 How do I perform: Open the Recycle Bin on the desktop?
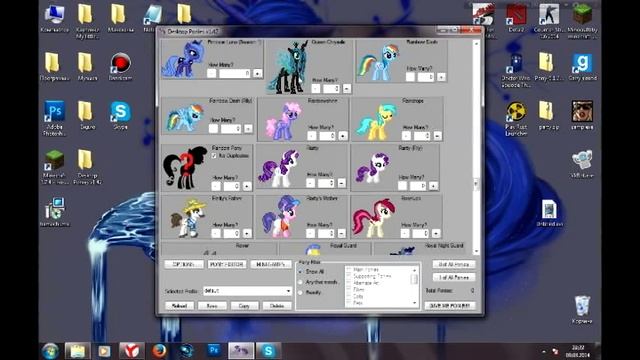[582, 309]
